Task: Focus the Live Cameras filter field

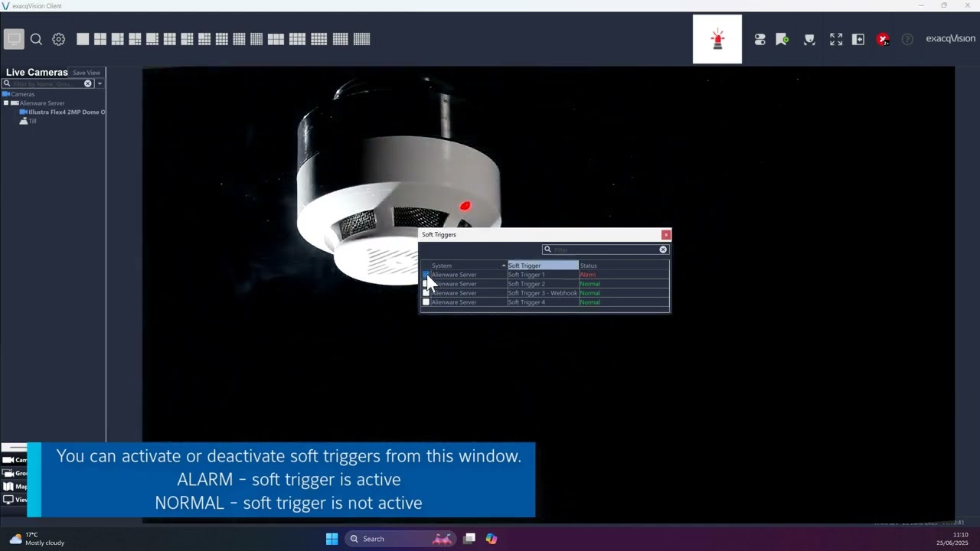Action: click(x=47, y=83)
